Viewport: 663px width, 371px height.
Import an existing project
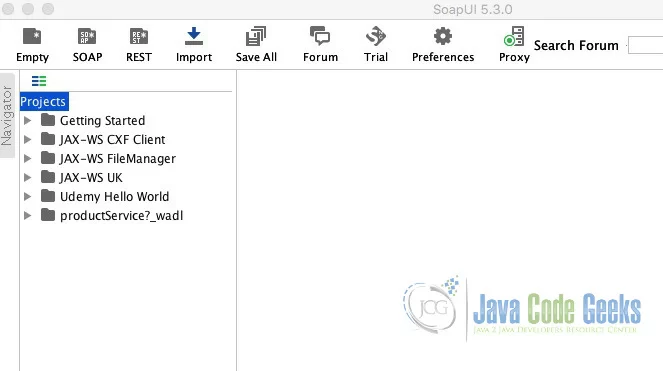194,44
